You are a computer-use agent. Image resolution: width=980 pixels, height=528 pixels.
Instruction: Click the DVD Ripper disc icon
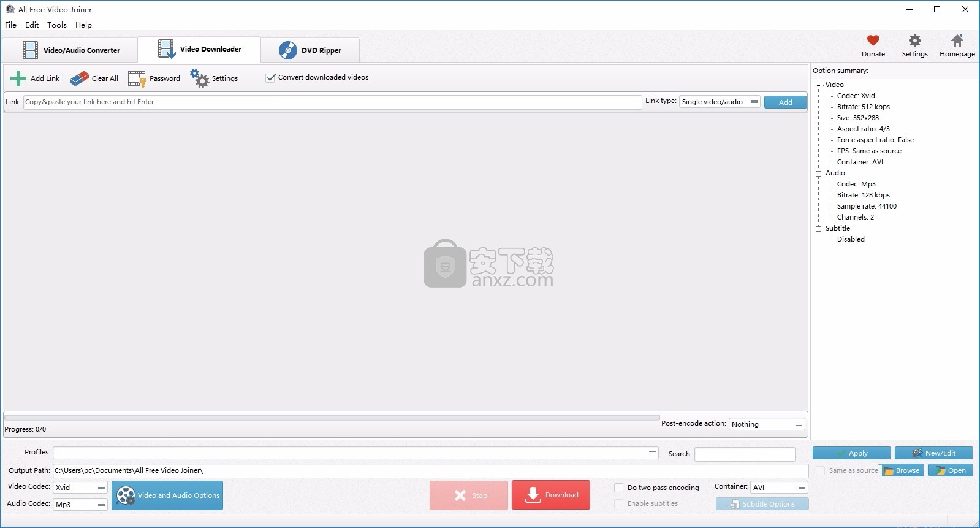(x=288, y=50)
